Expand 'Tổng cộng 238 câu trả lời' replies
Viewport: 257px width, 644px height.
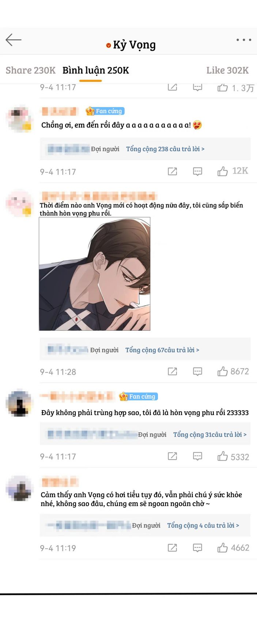coord(165,149)
